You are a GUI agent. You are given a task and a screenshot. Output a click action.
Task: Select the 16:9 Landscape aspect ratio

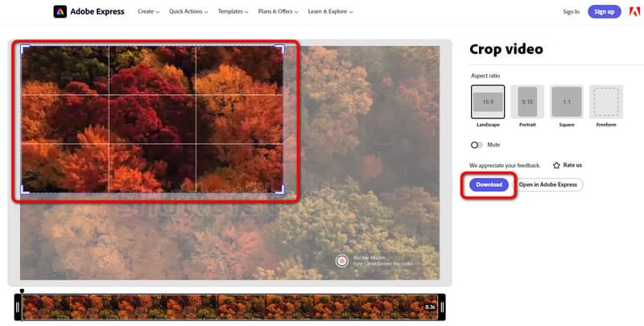(488, 101)
